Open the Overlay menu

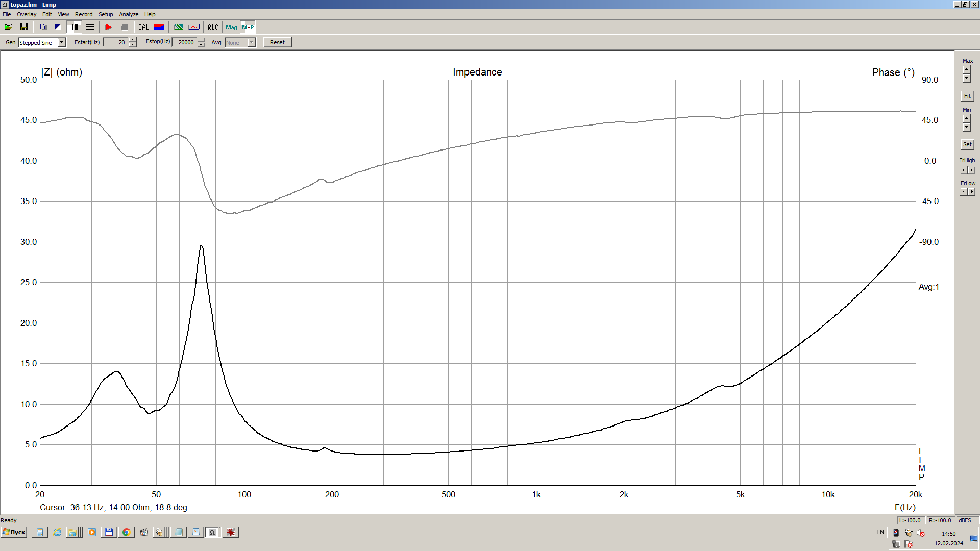pyautogui.click(x=27, y=14)
